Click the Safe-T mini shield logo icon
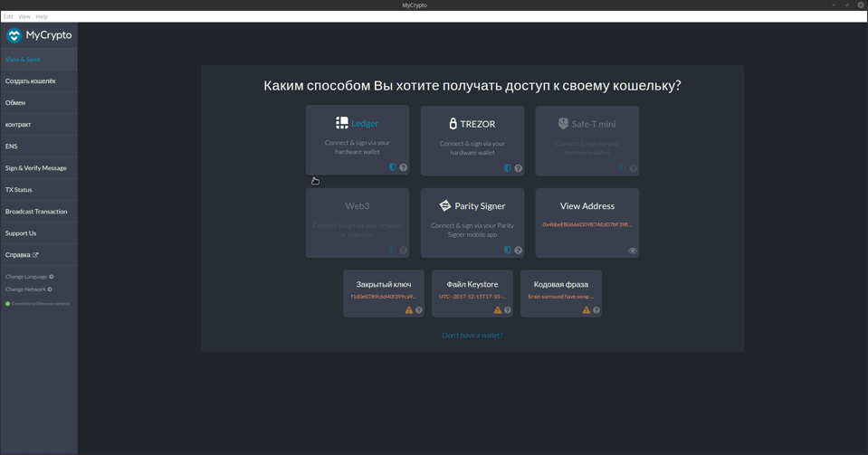The image size is (868, 455). pos(564,123)
